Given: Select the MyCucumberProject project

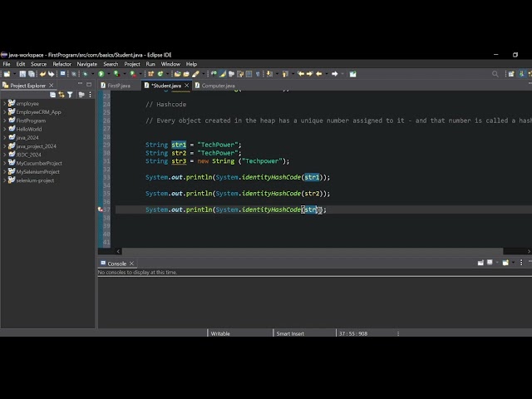Looking at the screenshot, I should pyautogui.click(x=39, y=163).
